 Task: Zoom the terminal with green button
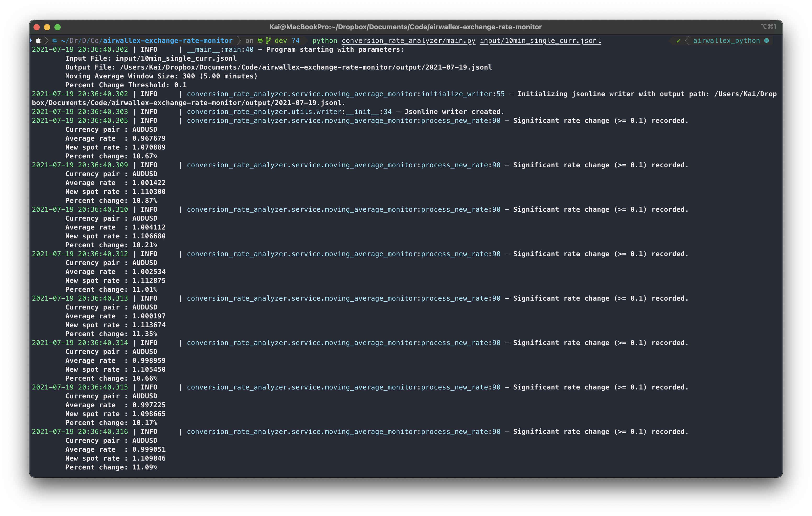point(58,27)
